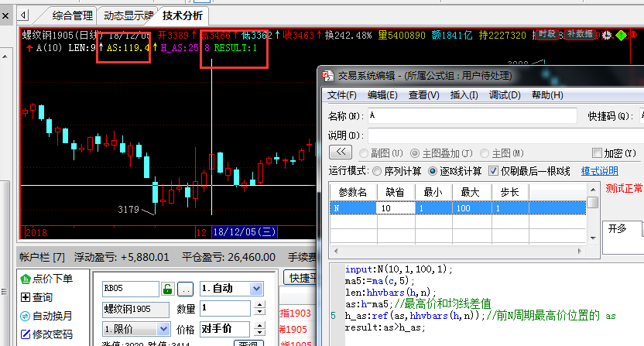This screenshot has width=644, height=346.
Task: Click the 开多 list entry
Action: 618,229
